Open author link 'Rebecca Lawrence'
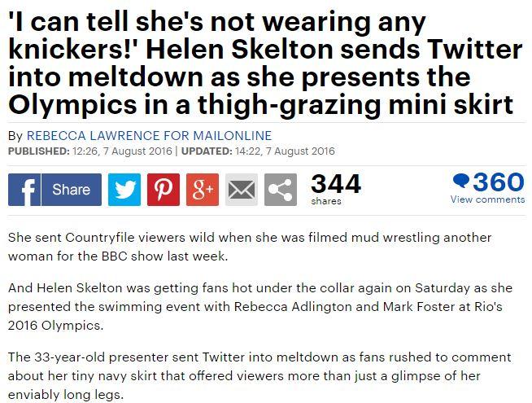The image size is (532, 403). click(98, 135)
